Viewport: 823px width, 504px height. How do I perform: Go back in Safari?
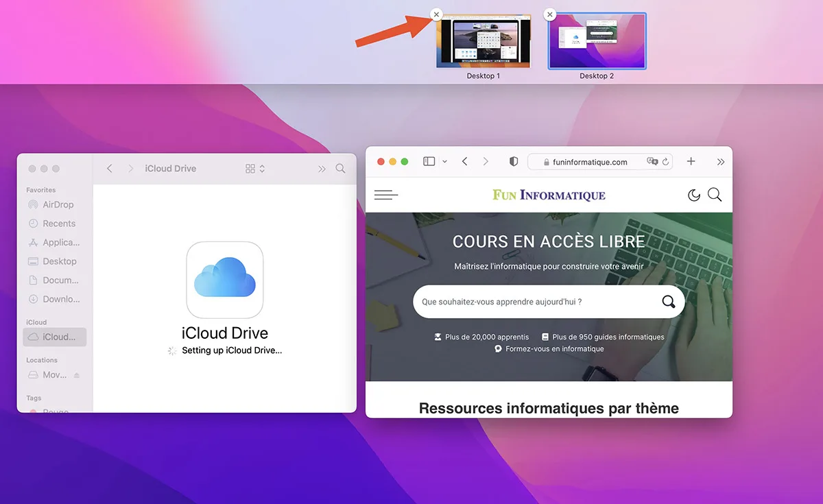click(465, 161)
